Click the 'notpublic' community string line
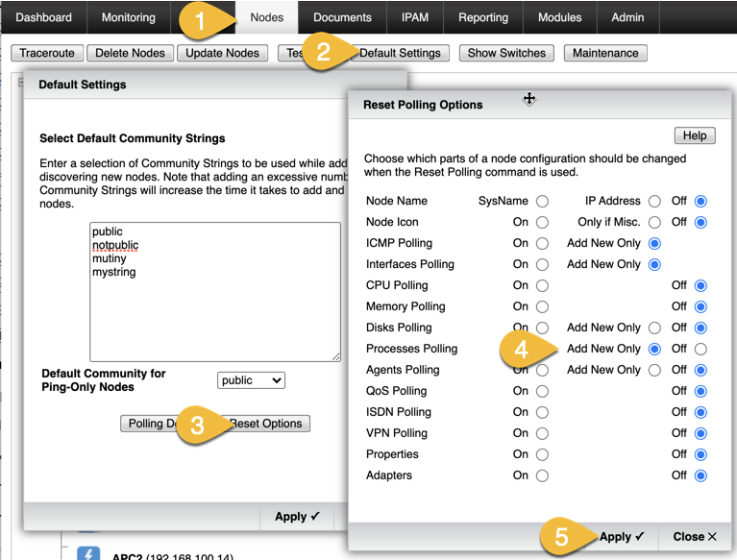This screenshot has height=560, width=737. point(115,245)
